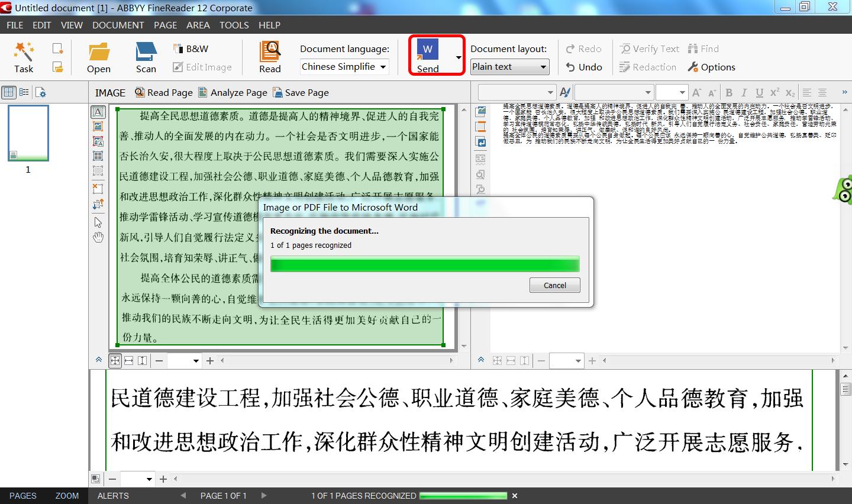852x504 pixels.
Task: Select the Picture area tool
Action: pos(98,126)
